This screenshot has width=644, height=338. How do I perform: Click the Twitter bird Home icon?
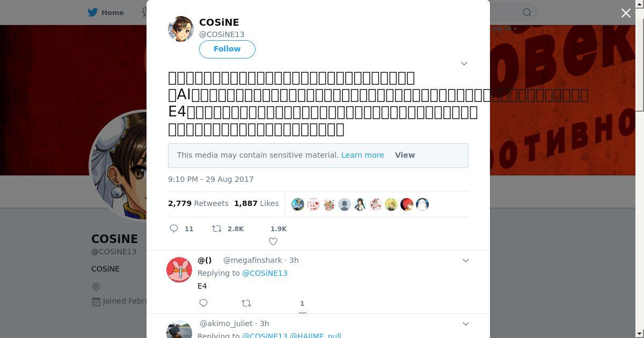[93, 12]
